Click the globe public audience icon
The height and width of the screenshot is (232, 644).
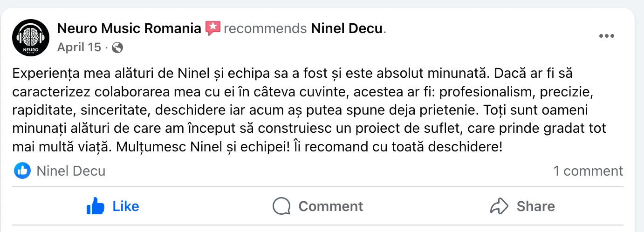(117, 48)
